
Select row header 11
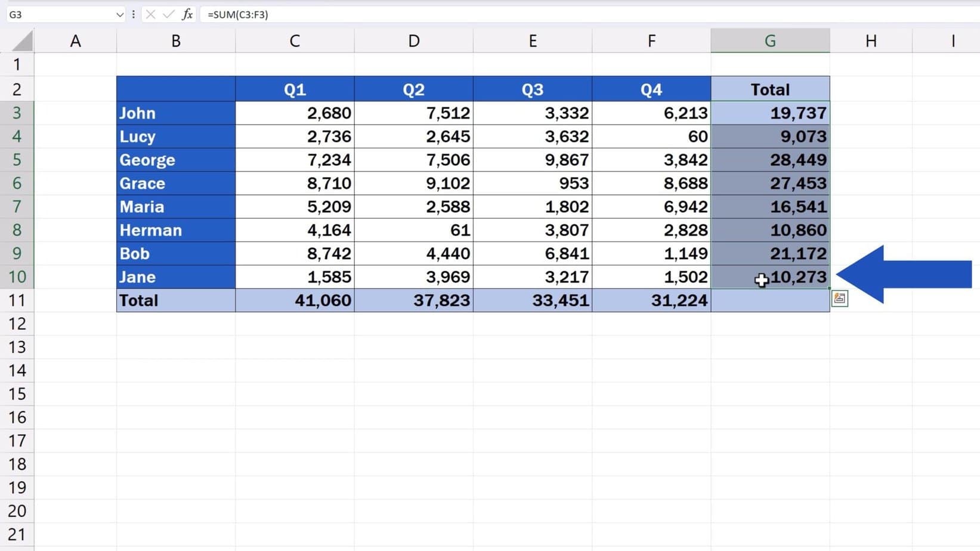pos(17,300)
